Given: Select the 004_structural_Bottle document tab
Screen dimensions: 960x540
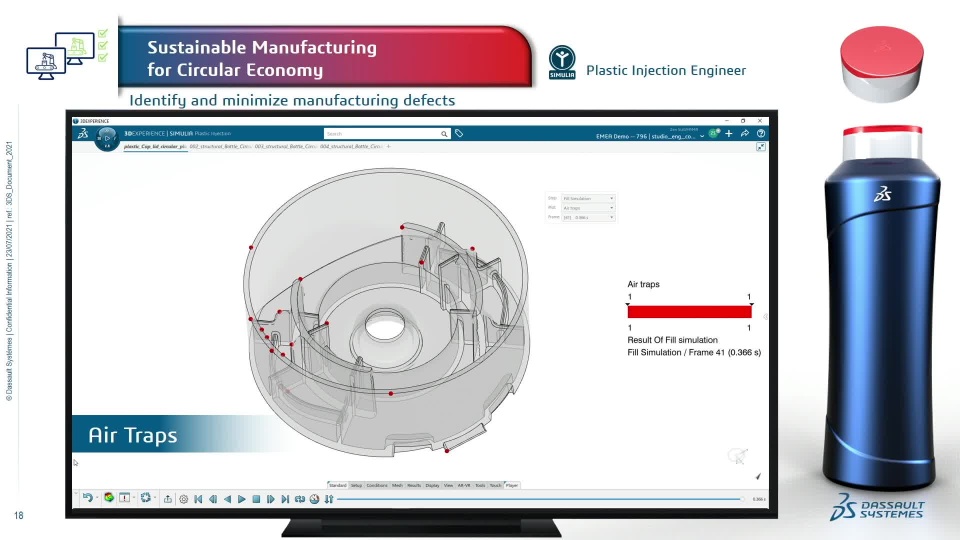Looking at the screenshot, I should click(351, 147).
